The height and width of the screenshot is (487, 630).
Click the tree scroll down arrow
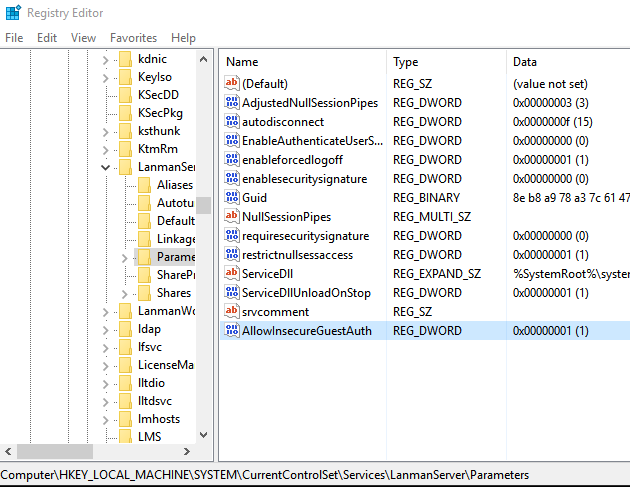(204, 435)
